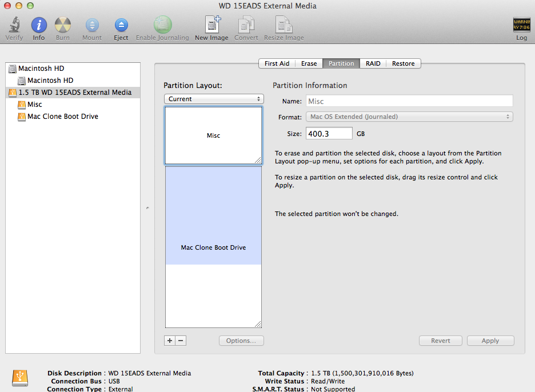
Task: Click the green window zoom button
Action: (x=30, y=6)
